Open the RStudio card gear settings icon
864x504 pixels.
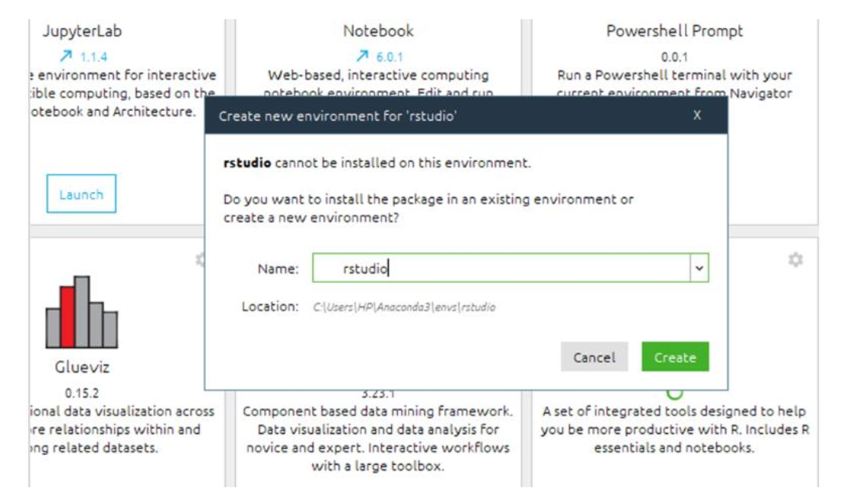795,259
